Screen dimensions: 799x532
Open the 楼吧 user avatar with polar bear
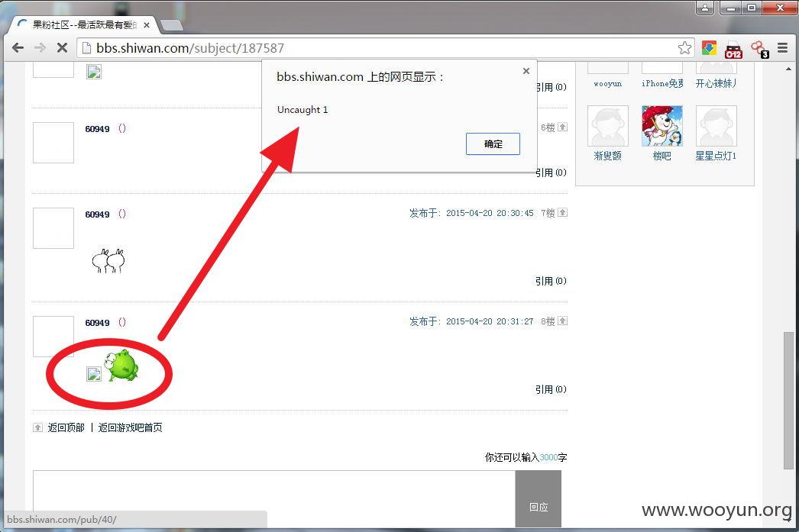662,126
